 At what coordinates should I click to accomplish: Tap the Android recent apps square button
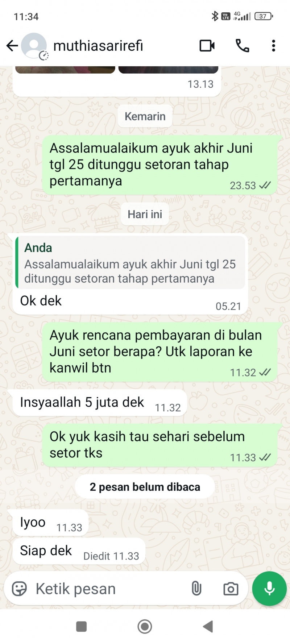pos(82,626)
